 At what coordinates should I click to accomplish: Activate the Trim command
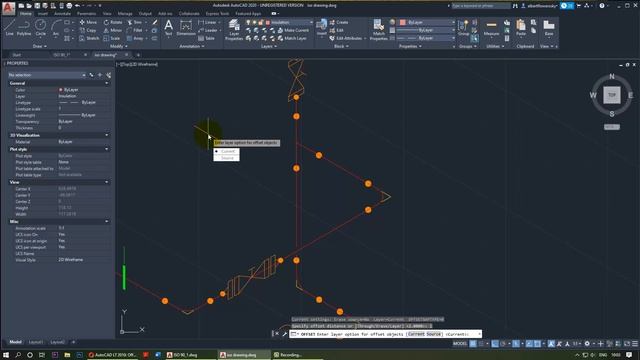click(x=135, y=22)
